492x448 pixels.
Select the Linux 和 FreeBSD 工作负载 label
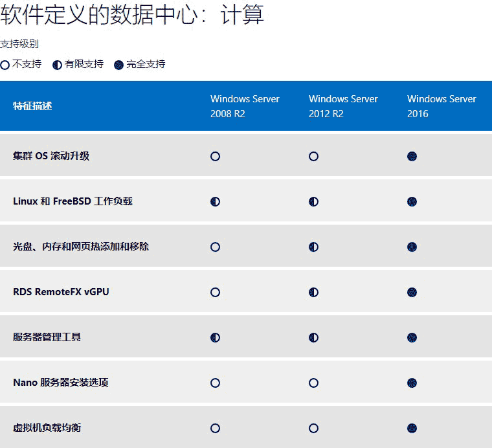pyautogui.click(x=73, y=201)
